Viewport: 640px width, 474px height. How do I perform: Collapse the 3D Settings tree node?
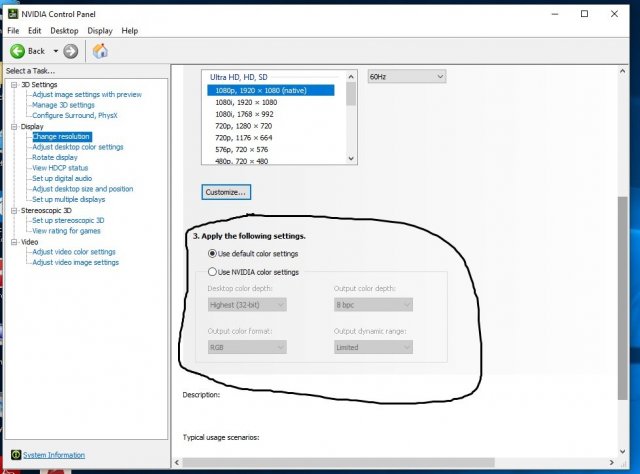(x=14, y=84)
